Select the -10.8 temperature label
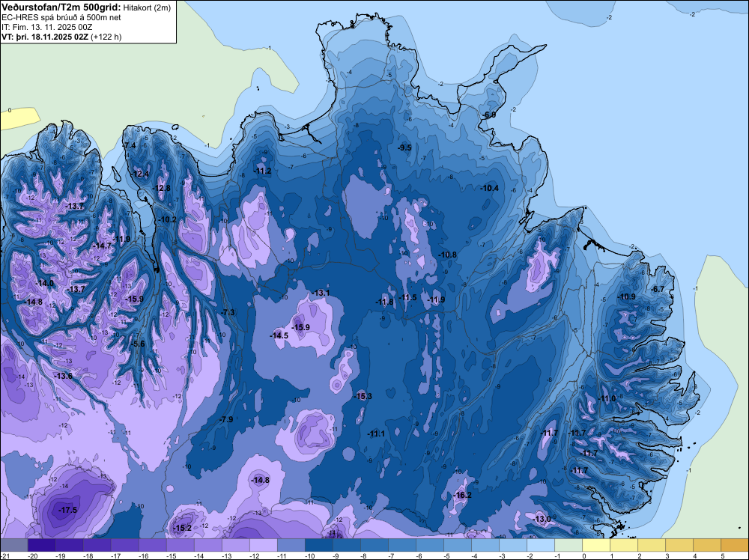749x560 pixels. pyautogui.click(x=448, y=255)
